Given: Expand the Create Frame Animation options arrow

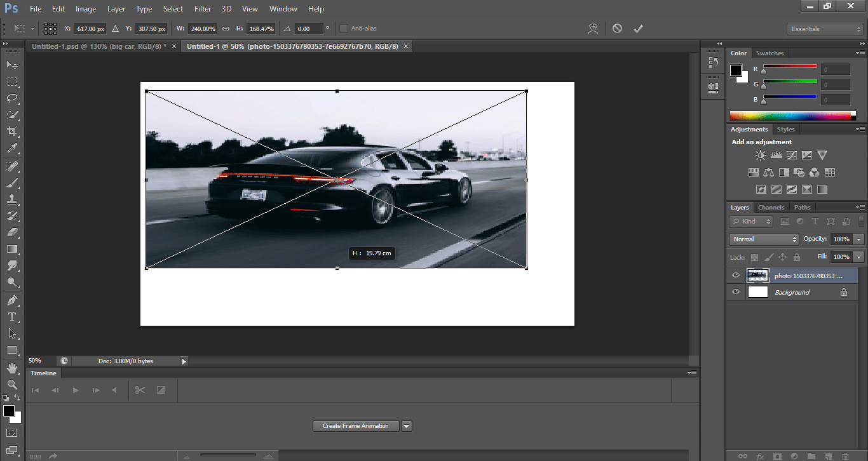Looking at the screenshot, I should click(407, 426).
